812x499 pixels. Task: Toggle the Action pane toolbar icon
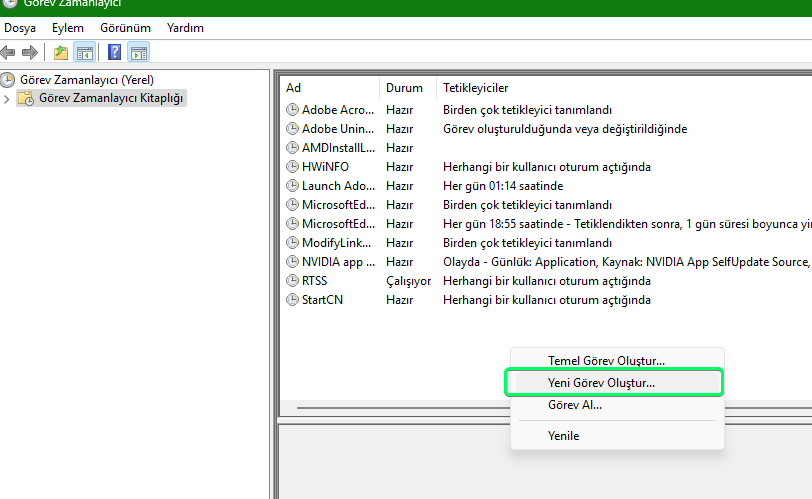tap(139, 52)
